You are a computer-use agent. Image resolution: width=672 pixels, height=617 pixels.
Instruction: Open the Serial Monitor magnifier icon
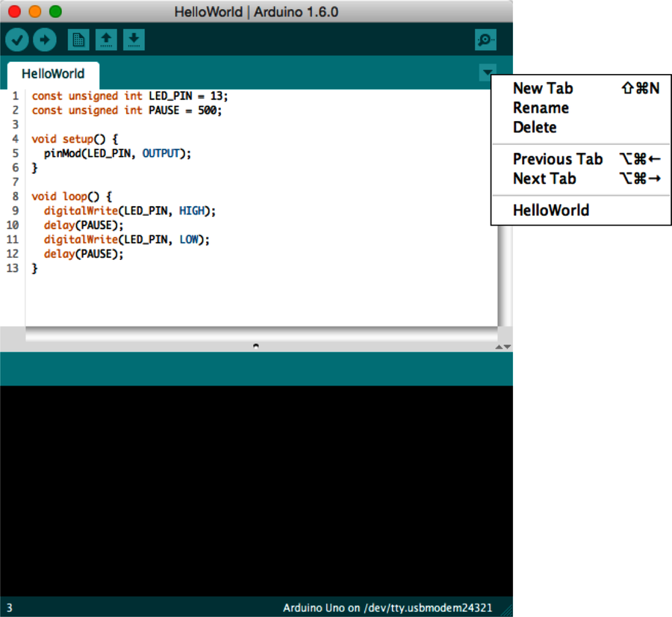(485, 40)
